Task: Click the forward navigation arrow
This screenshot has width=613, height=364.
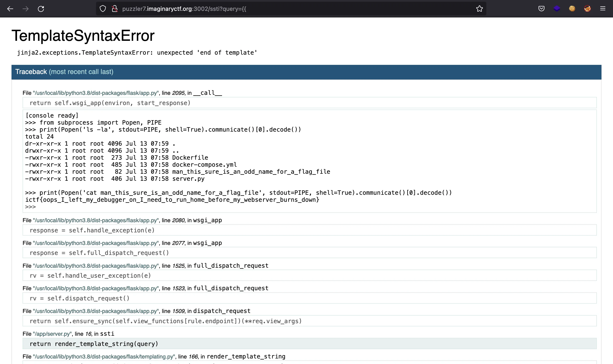Action: pyautogui.click(x=26, y=9)
